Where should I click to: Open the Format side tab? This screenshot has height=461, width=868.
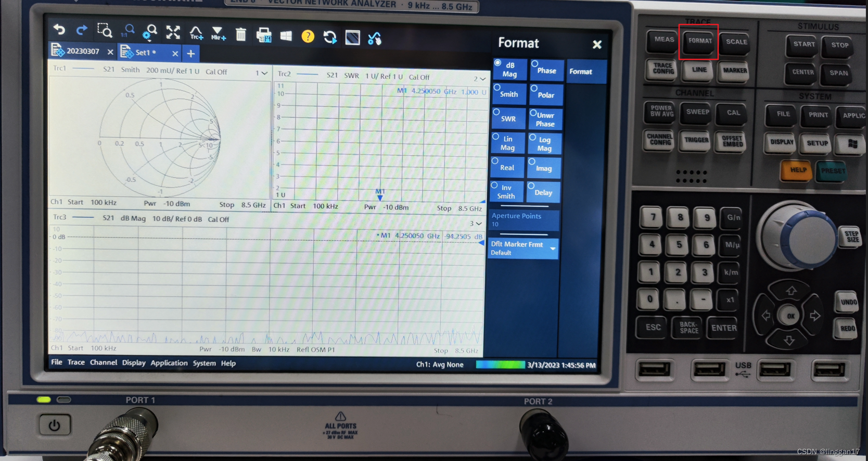tap(586, 71)
